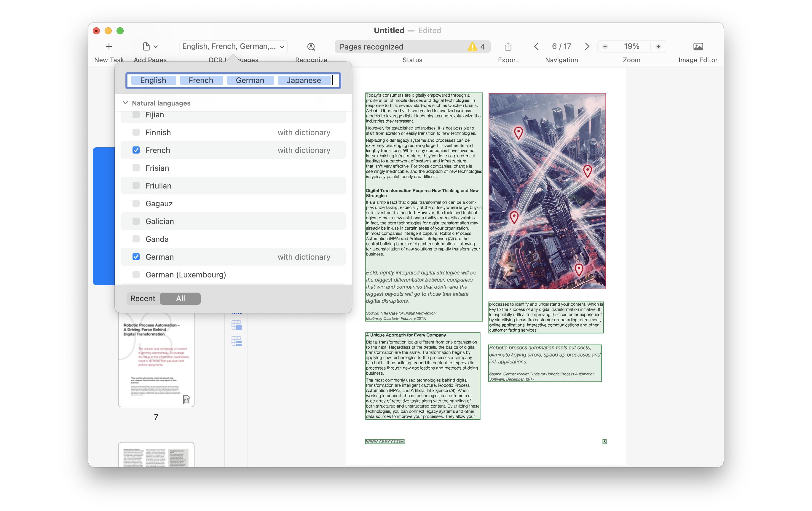Select page 7 thumbnail
This screenshot has width=812, height=511.
156,361
